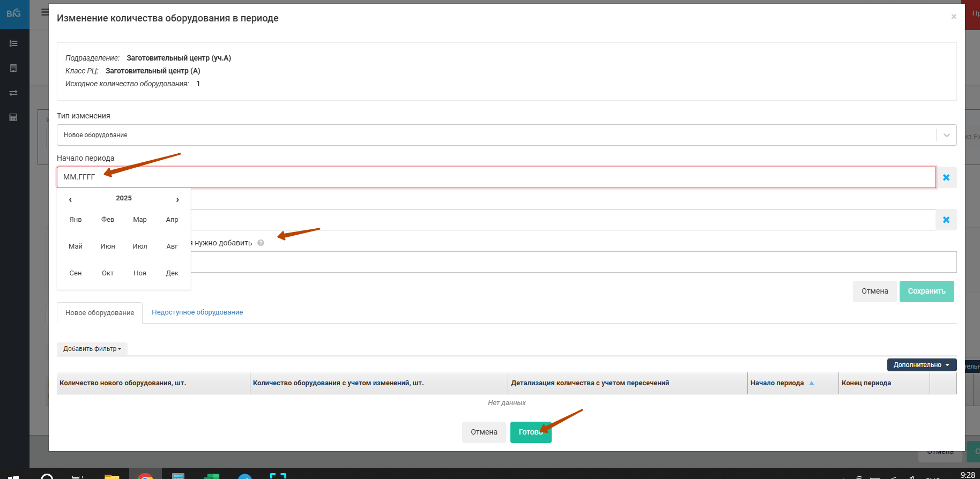Click 'Заготовительный центр (А)' class value
The width and height of the screenshot is (980, 479).
tap(153, 71)
